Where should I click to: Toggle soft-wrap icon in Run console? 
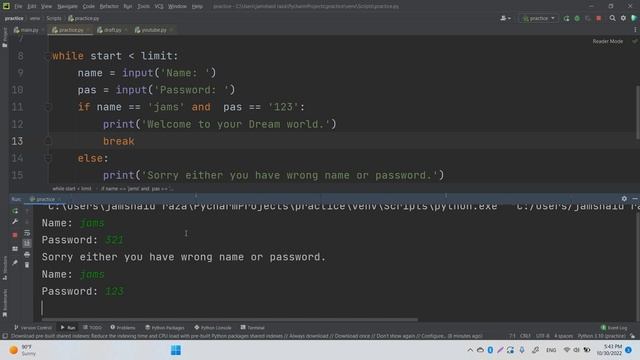pos(27,233)
